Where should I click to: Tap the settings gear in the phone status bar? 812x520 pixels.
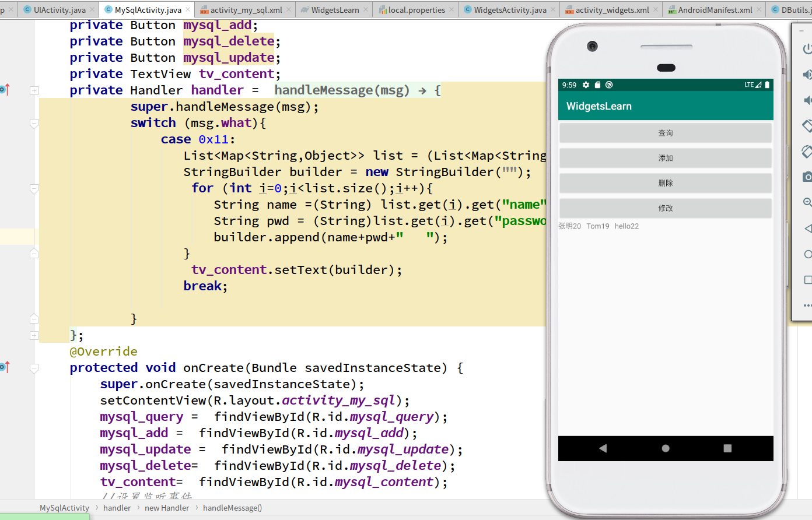click(x=586, y=85)
